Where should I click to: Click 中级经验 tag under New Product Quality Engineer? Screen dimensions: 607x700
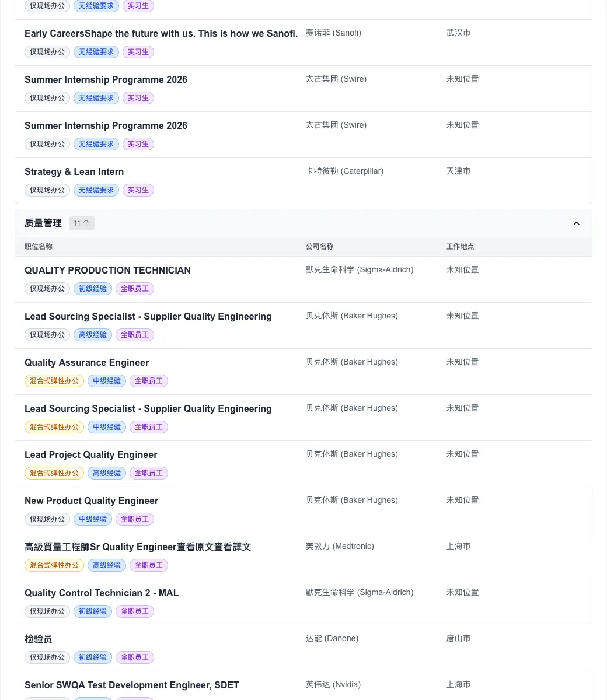point(93,519)
